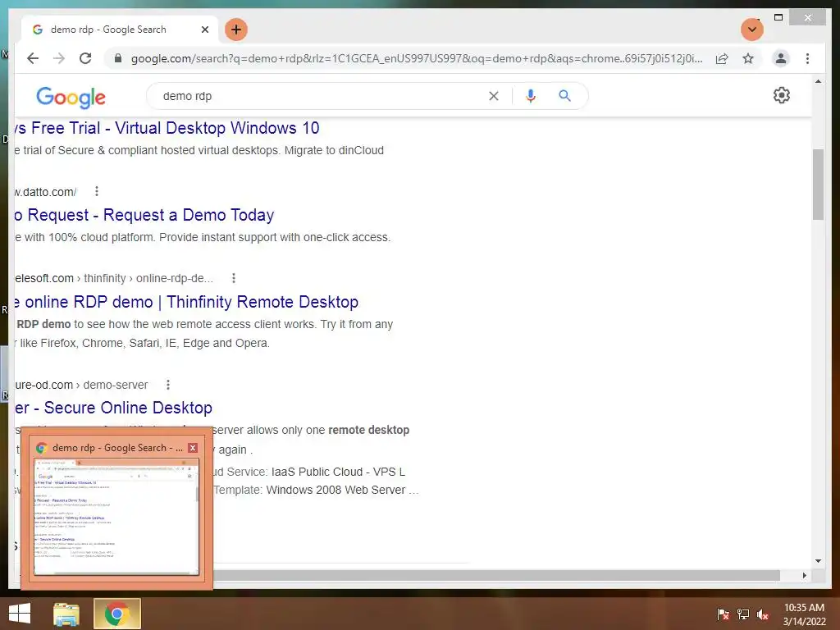The width and height of the screenshot is (840, 630).
Task: Click the scroll down arrow
Action: [x=818, y=561]
